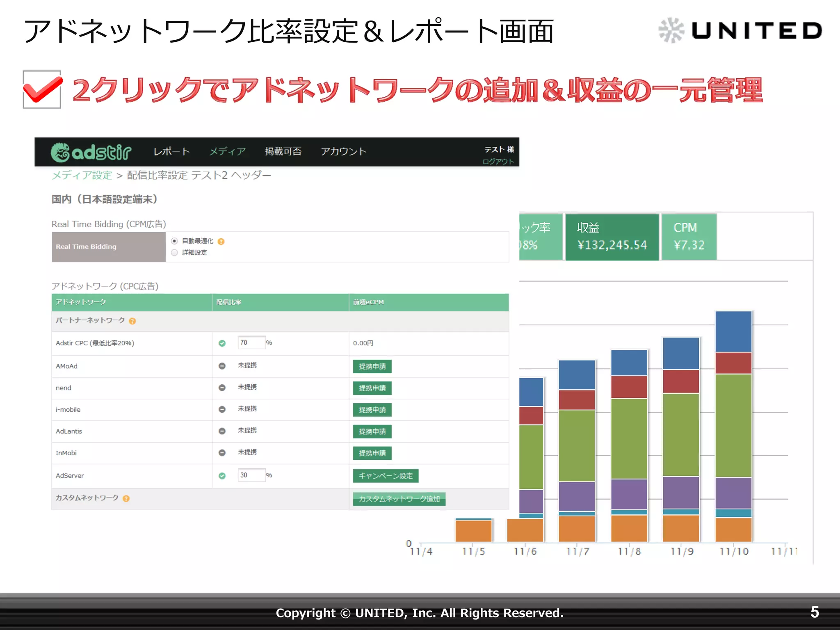Click the red checkmark box icon

[x=43, y=89]
